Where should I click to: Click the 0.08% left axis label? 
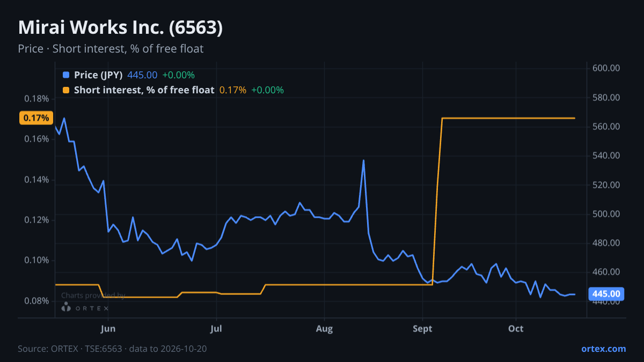(36, 301)
